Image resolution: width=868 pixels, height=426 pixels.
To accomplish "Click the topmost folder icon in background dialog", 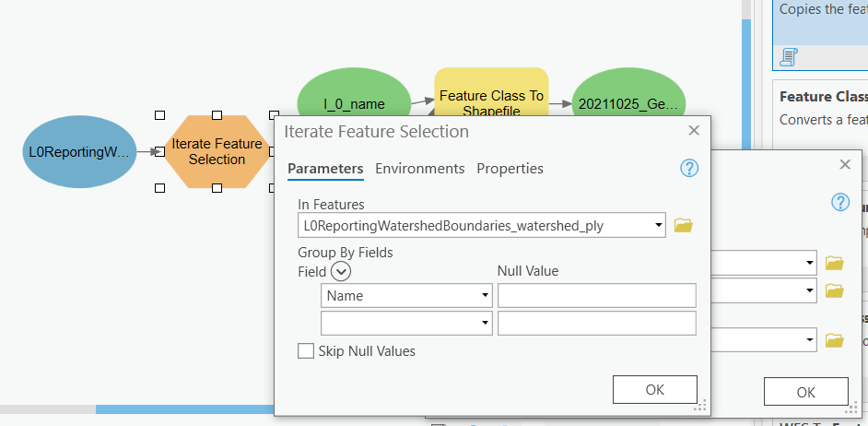I will click(x=835, y=263).
